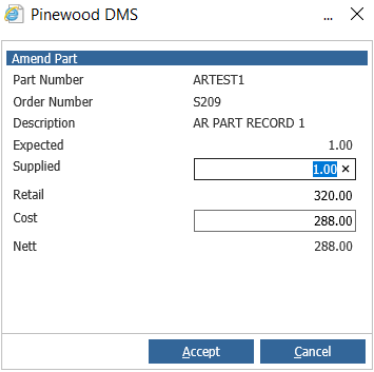Screen dimensions: 374x372
Task: Click the Supplied label text
Action: click(37, 166)
